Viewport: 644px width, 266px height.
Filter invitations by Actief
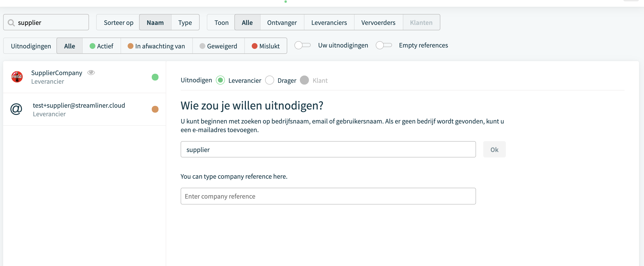[x=102, y=46]
